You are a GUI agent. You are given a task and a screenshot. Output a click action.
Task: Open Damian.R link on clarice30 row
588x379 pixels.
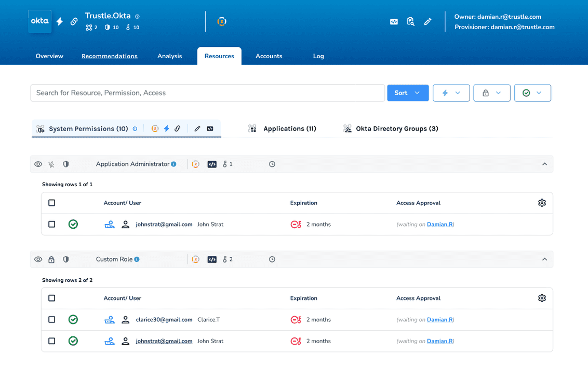(x=440, y=320)
